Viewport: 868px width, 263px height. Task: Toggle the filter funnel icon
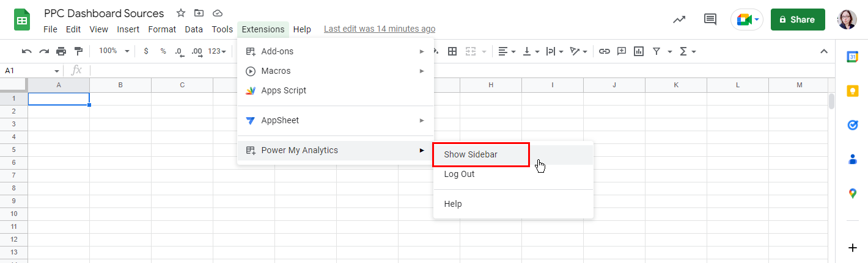tap(656, 51)
